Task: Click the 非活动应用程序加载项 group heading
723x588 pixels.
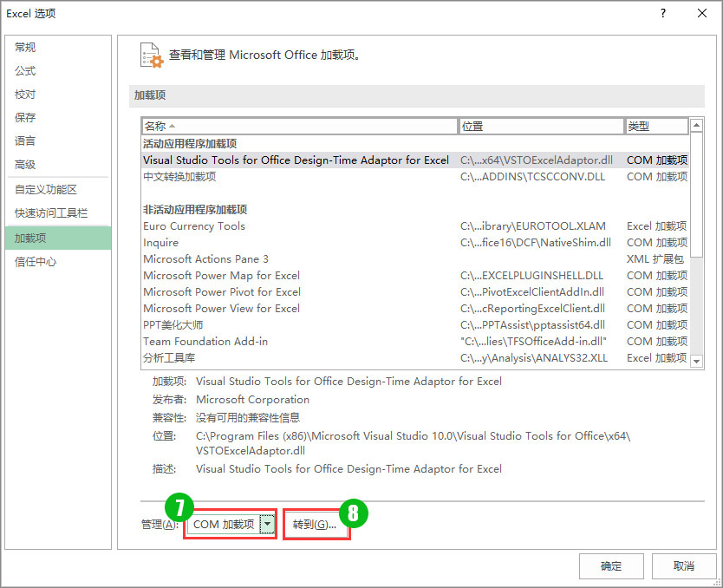Action: [195, 210]
